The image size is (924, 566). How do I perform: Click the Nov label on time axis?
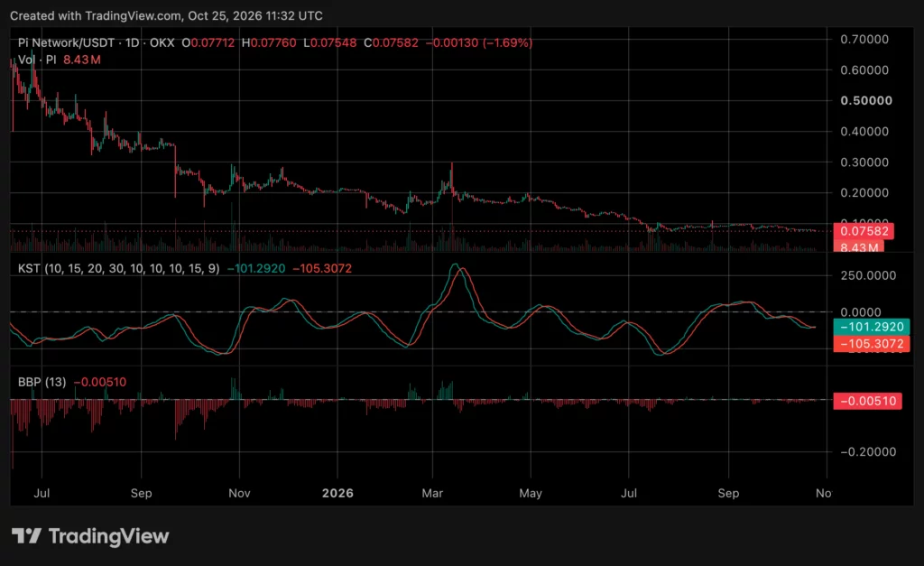pos(239,493)
